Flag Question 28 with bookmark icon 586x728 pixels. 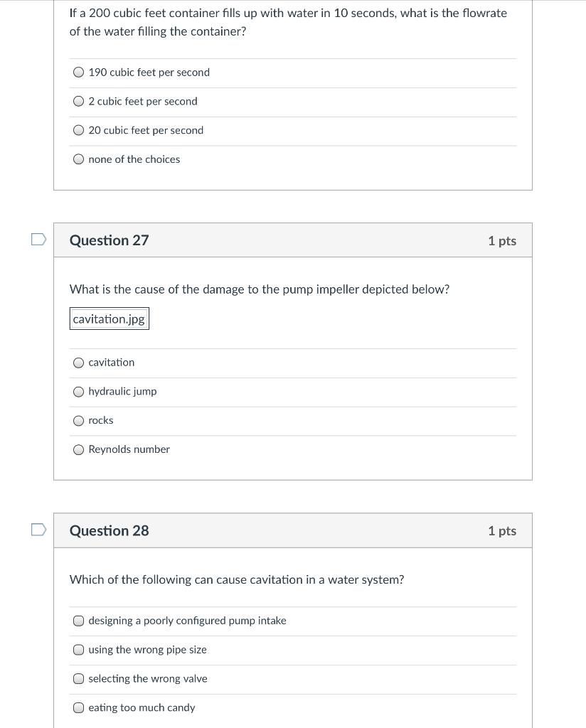click(39, 530)
